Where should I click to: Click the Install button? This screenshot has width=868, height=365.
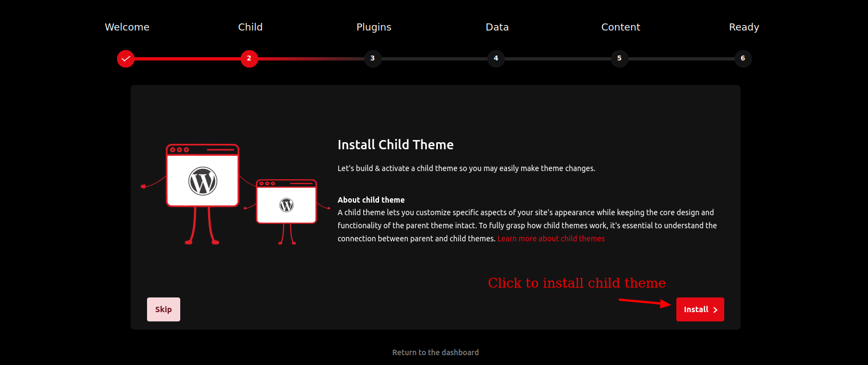700,309
